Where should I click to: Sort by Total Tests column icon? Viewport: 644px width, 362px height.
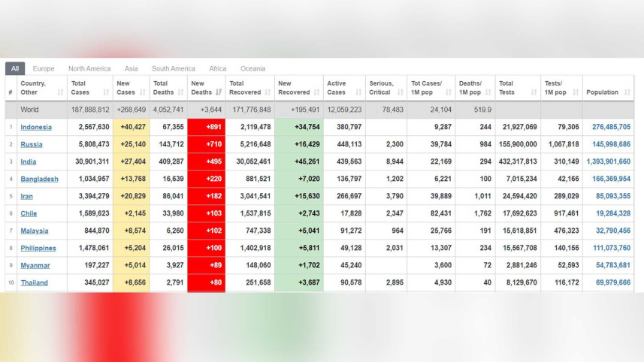coord(534,92)
